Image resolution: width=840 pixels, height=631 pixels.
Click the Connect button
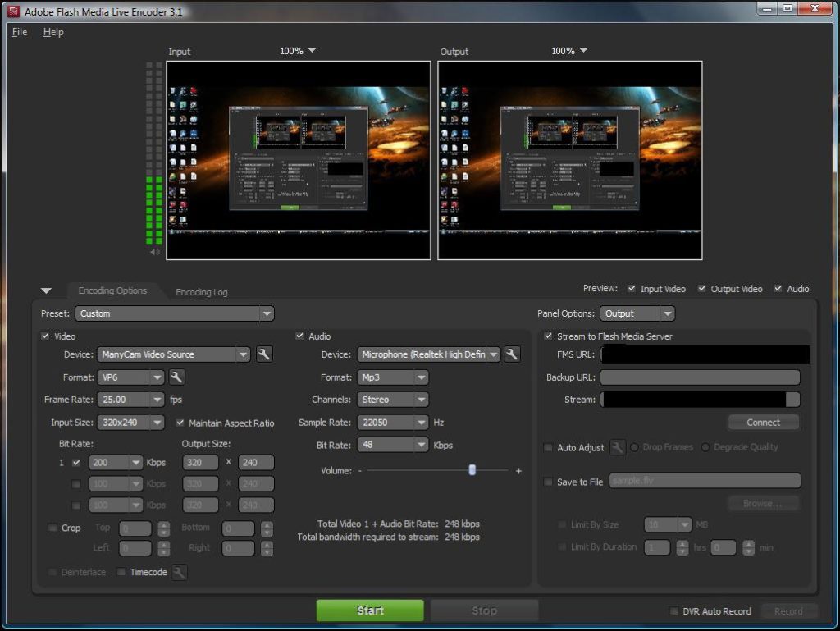(764, 422)
